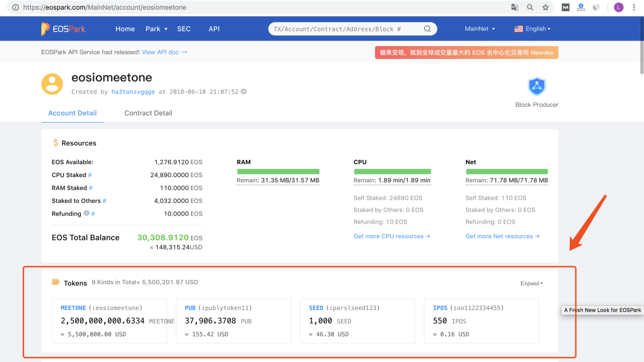Click the RAM Staked hash link

91,188
